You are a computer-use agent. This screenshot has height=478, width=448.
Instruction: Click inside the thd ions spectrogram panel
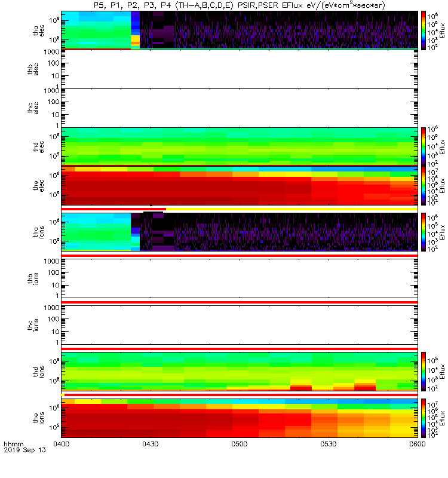[240, 372]
